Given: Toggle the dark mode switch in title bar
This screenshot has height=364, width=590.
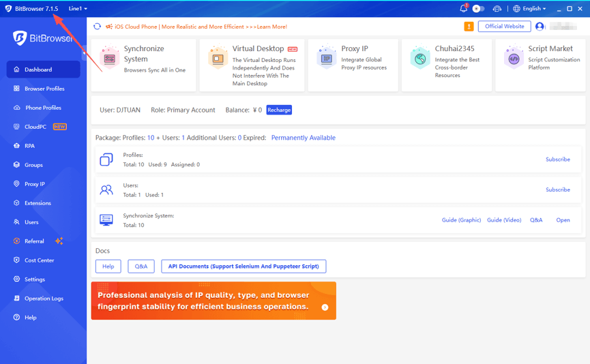Looking at the screenshot, I should point(478,9).
